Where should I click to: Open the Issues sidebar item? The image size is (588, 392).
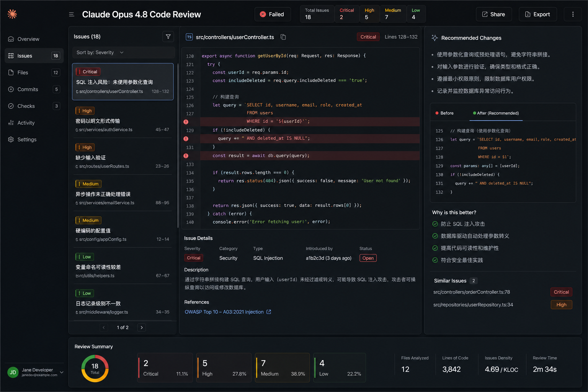pyautogui.click(x=34, y=56)
